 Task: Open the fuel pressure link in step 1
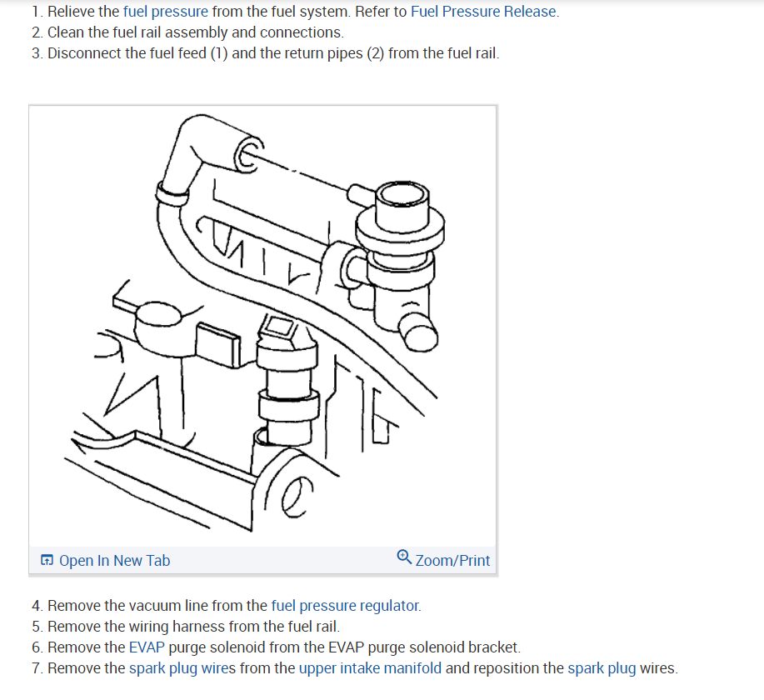(166, 11)
